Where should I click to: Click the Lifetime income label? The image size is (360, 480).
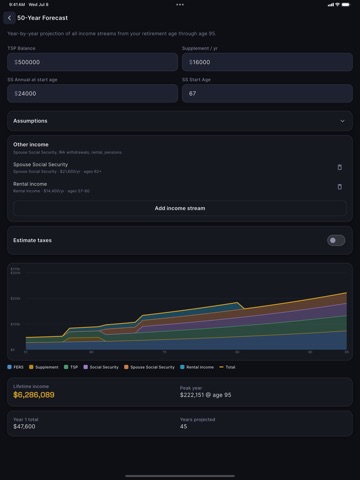31,386
